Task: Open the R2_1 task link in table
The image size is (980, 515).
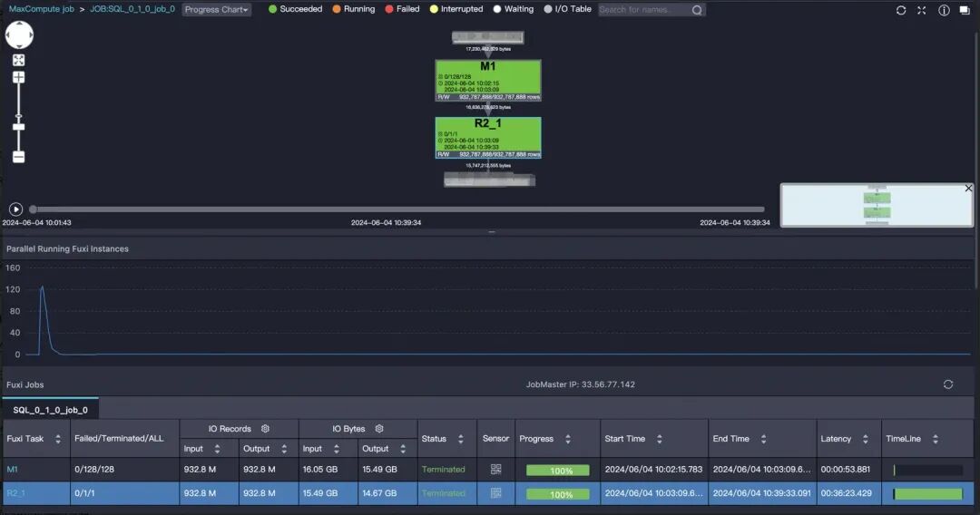Action: coord(15,493)
